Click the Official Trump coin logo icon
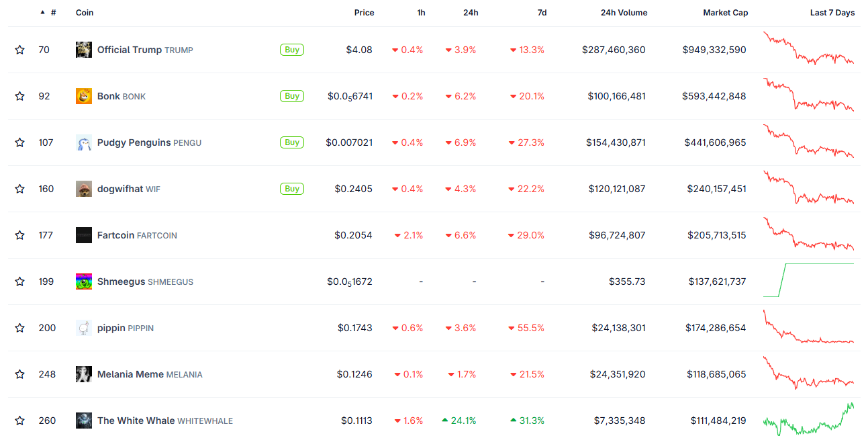The height and width of the screenshot is (440, 868). (x=84, y=50)
